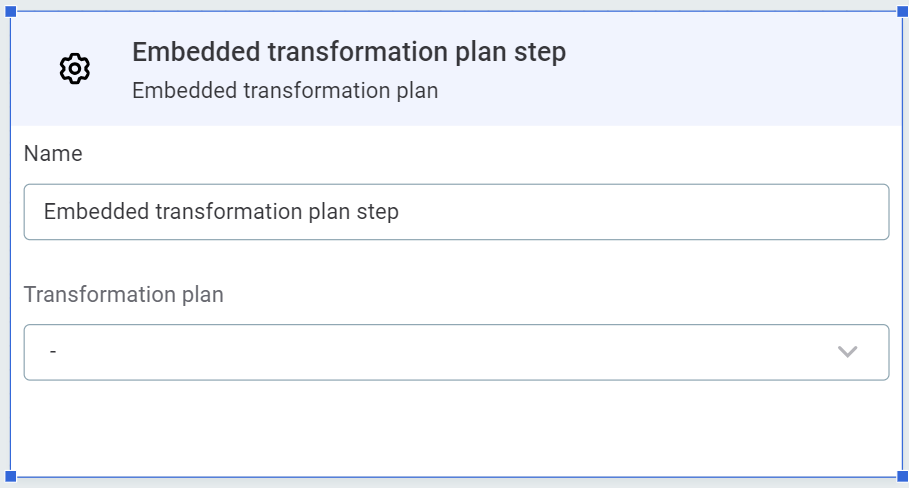
Task: Click the "Name" field label
Action: pos(53,153)
